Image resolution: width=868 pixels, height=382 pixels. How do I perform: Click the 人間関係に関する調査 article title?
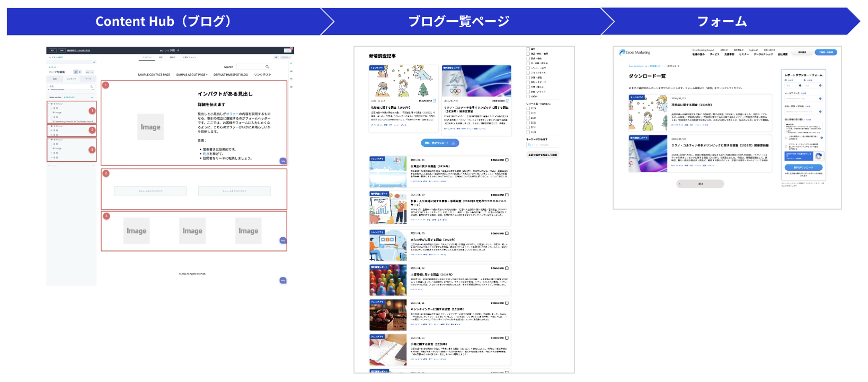[x=431, y=274]
